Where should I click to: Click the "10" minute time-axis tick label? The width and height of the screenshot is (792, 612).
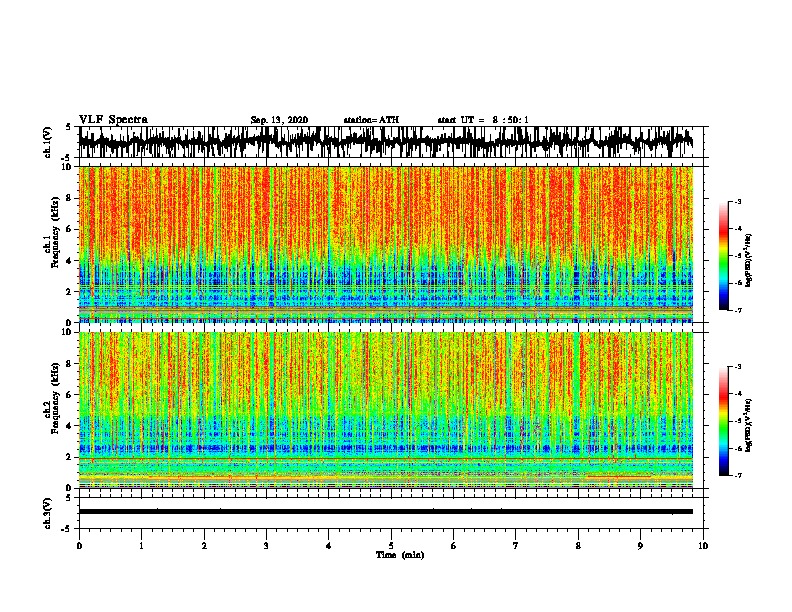tap(703, 546)
